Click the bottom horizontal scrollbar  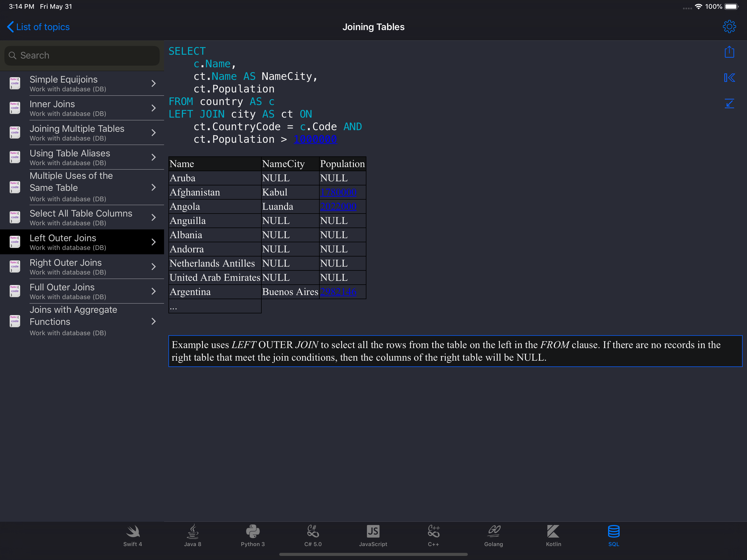(x=373, y=554)
